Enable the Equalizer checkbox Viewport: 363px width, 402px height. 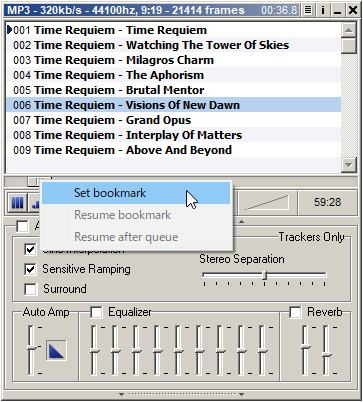pos(96,312)
